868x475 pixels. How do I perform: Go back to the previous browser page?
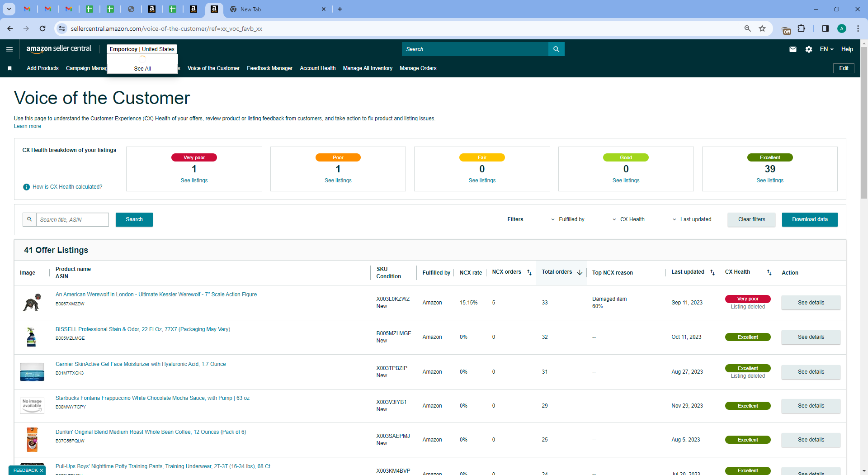point(10,28)
